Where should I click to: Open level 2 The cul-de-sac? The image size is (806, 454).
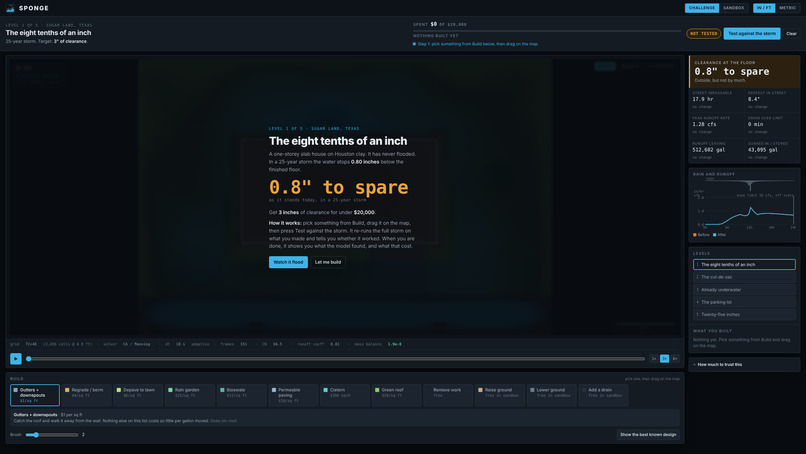click(744, 277)
